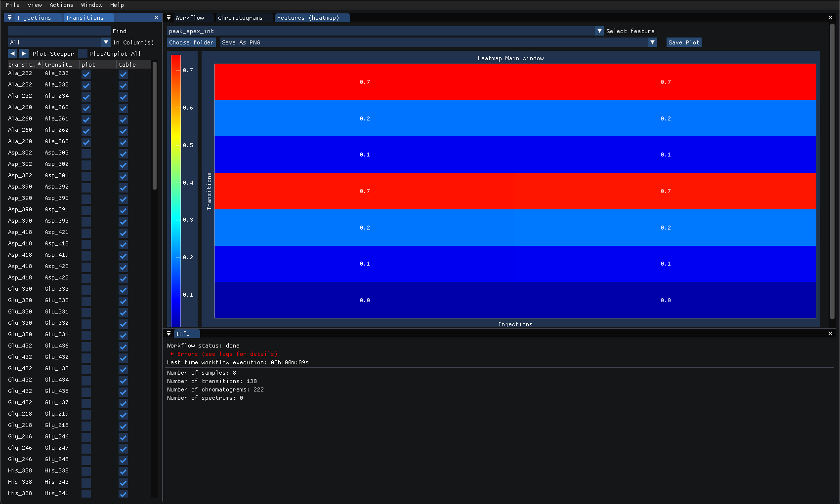
Task: Open the Actions menu
Action: (61, 5)
